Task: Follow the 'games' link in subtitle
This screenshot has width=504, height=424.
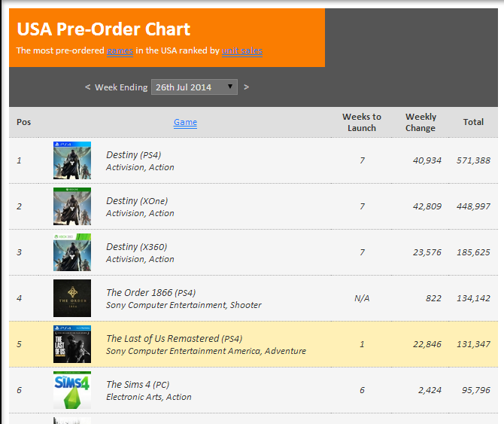Action: pyautogui.click(x=120, y=50)
